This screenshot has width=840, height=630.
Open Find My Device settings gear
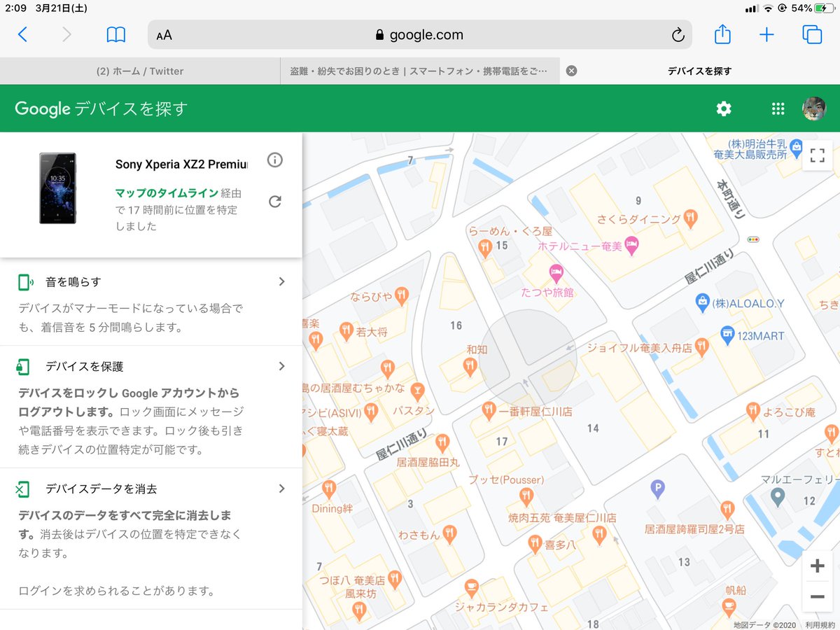point(724,108)
